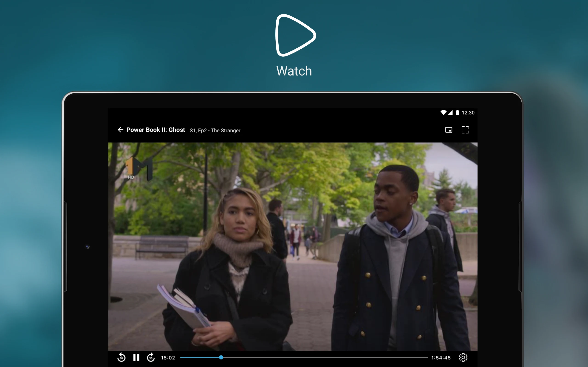Click the M-Net HD channel logo
The image size is (588, 367).
coord(139,168)
